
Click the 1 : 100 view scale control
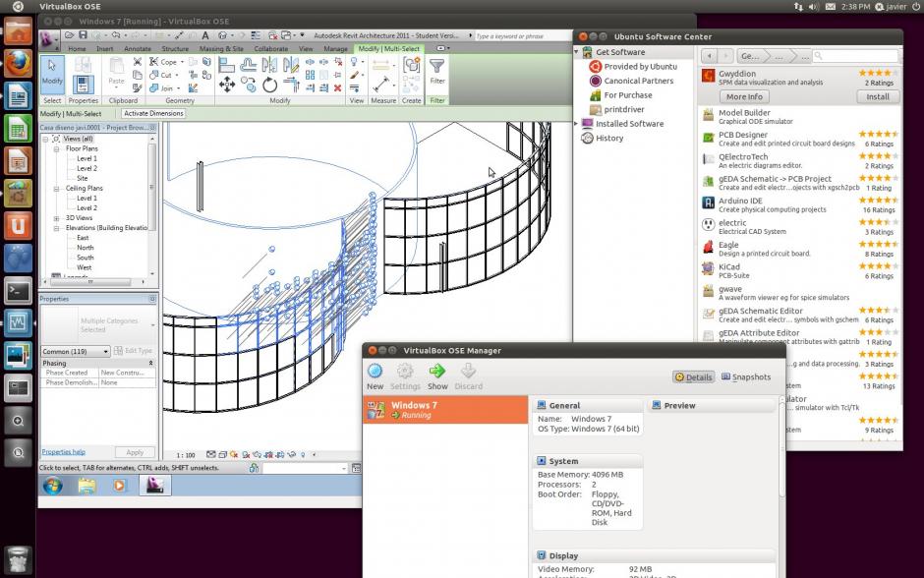[x=185, y=455]
